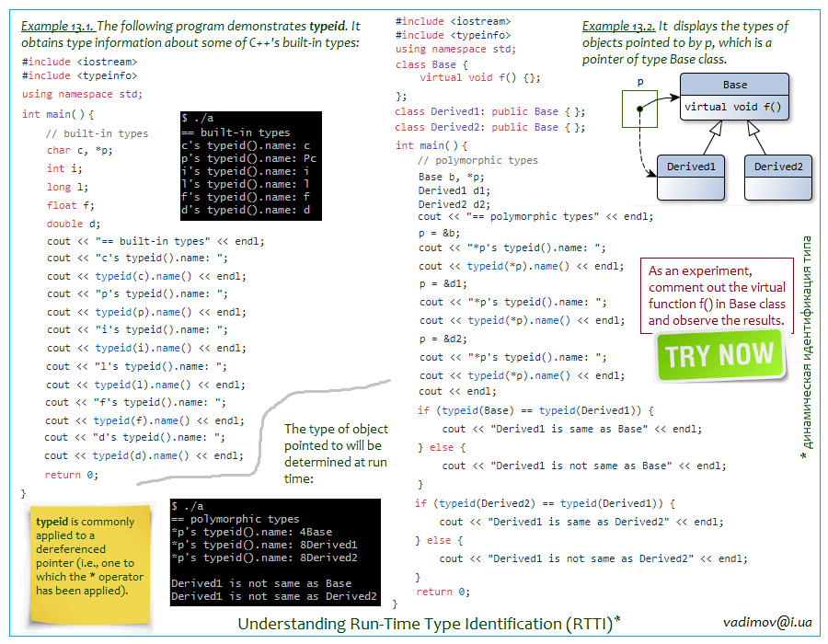
Task: Click 'return 0;' in left program
Action: (x=71, y=475)
